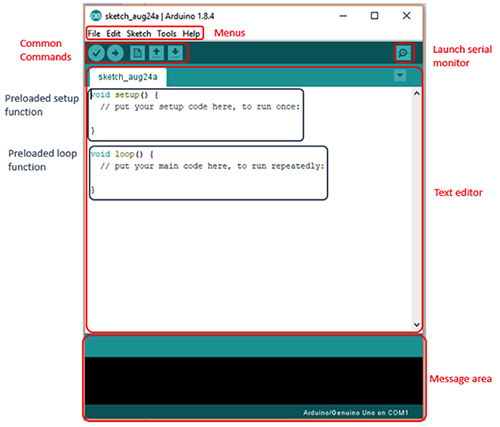This screenshot has width=500, height=427.
Task: Click the 'put your setup code here' comment
Action: coord(200,107)
